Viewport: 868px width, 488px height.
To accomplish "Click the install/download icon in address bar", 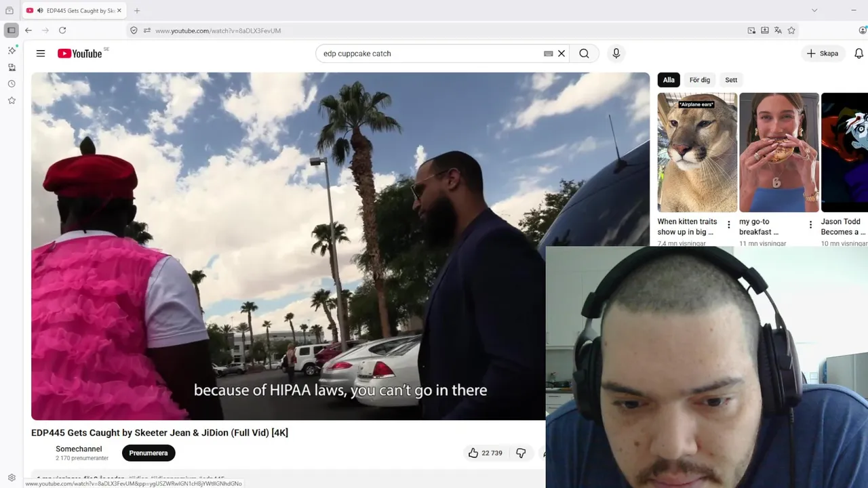I will click(765, 30).
